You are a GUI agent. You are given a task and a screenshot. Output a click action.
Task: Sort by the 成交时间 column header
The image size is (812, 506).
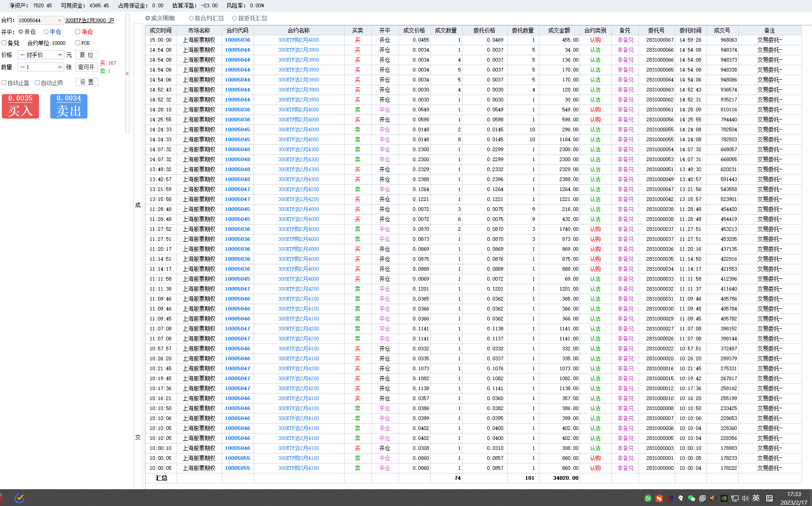point(161,30)
